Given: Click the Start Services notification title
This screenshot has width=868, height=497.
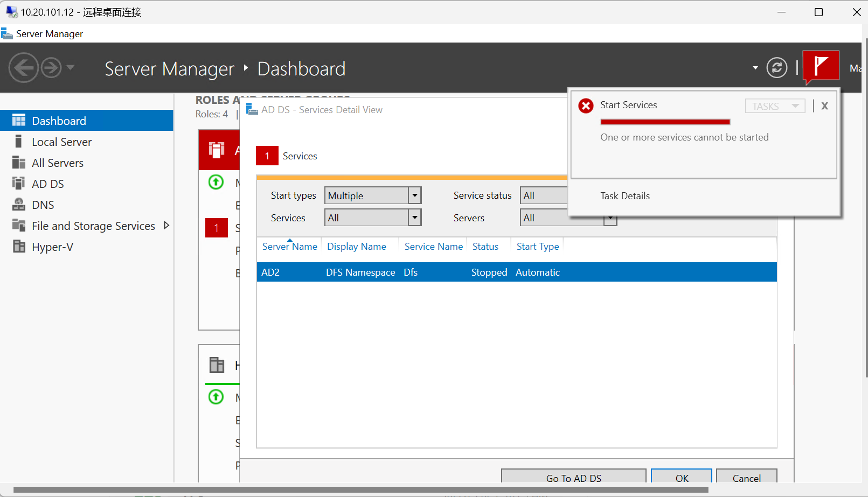Looking at the screenshot, I should 629,105.
